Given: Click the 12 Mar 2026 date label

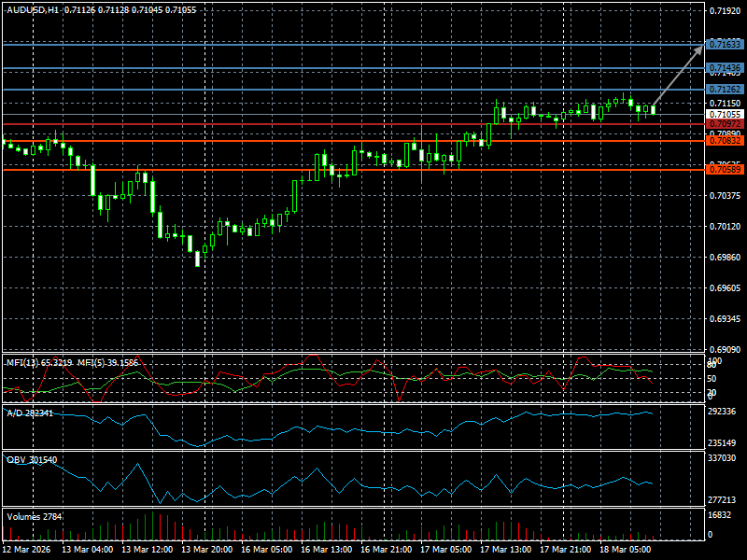Looking at the screenshot, I should tap(29, 550).
